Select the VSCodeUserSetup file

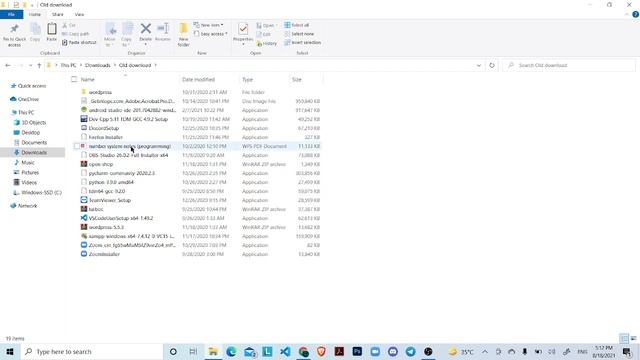pyautogui.click(x=121, y=218)
